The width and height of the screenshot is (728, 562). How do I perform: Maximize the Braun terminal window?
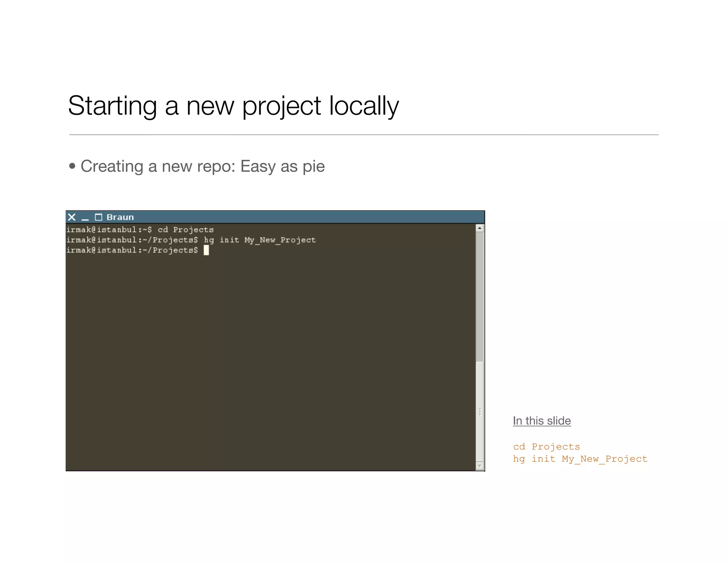pyautogui.click(x=98, y=217)
